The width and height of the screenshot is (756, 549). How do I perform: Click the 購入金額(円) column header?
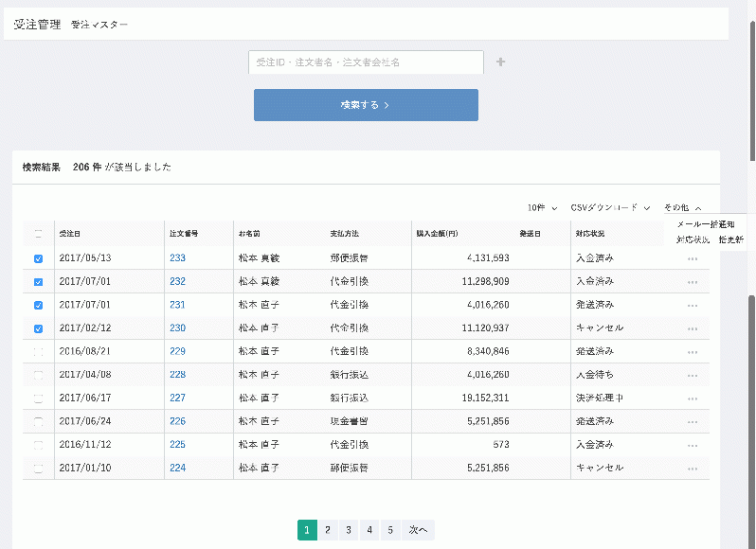438,234
